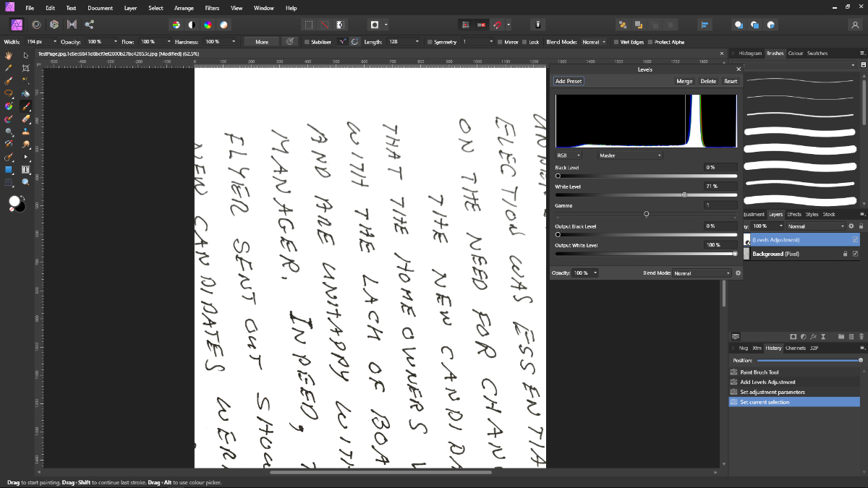Open the RGB colour space dropdown in Levels
This screenshot has height=488, width=868.
(x=571, y=155)
